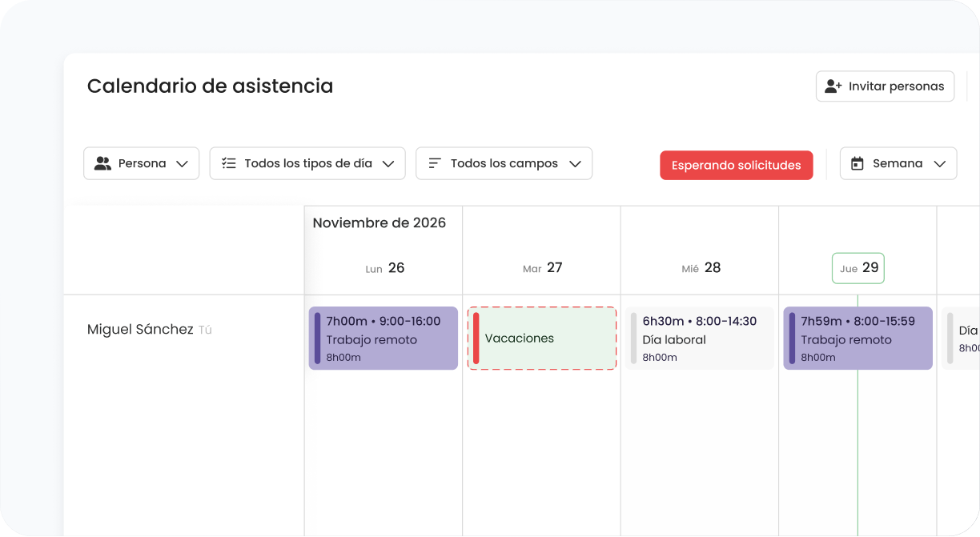Viewport: 980px width, 537px height.
Task: Select the Lun 26 day header
Action: point(385,268)
